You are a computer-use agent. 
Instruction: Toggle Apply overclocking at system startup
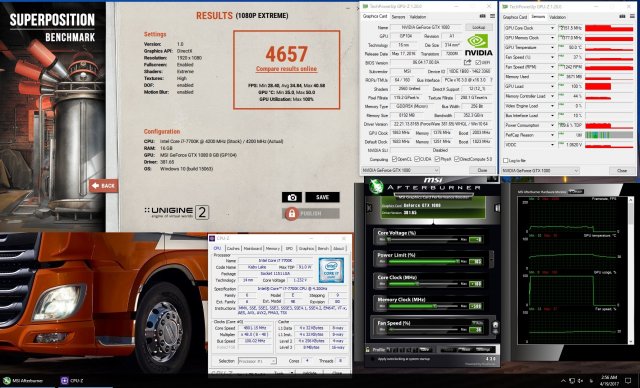pyautogui.click(x=372, y=359)
